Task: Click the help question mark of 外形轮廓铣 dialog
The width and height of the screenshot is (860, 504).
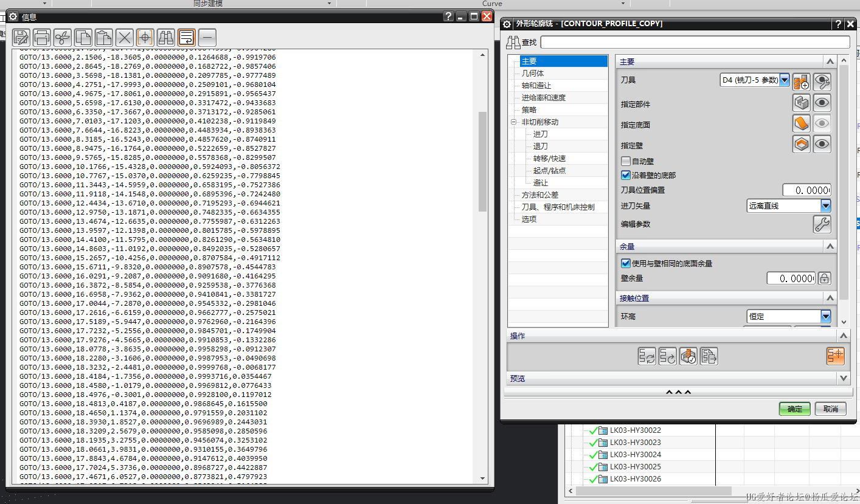Action: [x=838, y=24]
